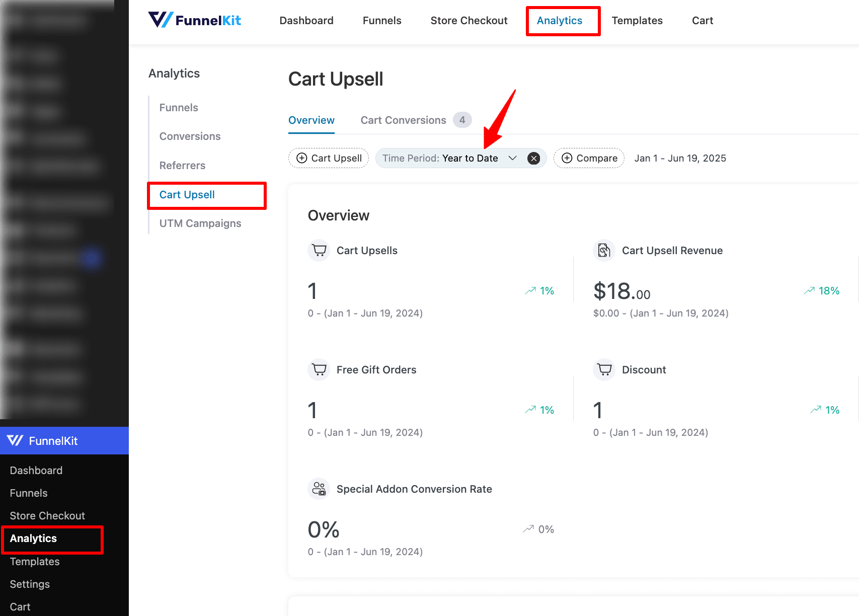Open the Dashboard top navigation tab
The width and height of the screenshot is (859, 616).
click(x=306, y=21)
